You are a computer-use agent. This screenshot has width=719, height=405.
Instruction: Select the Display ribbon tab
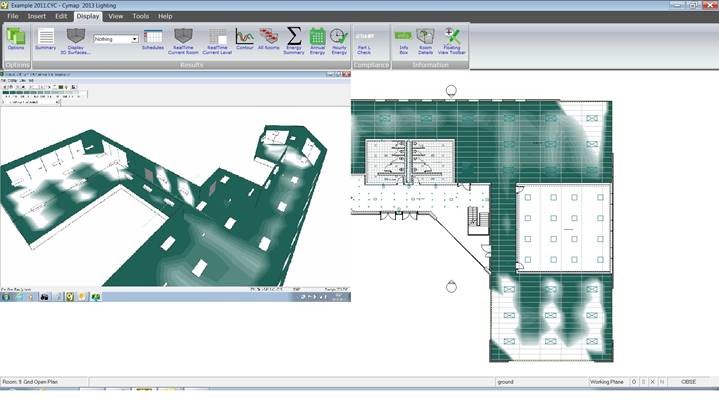(x=88, y=16)
